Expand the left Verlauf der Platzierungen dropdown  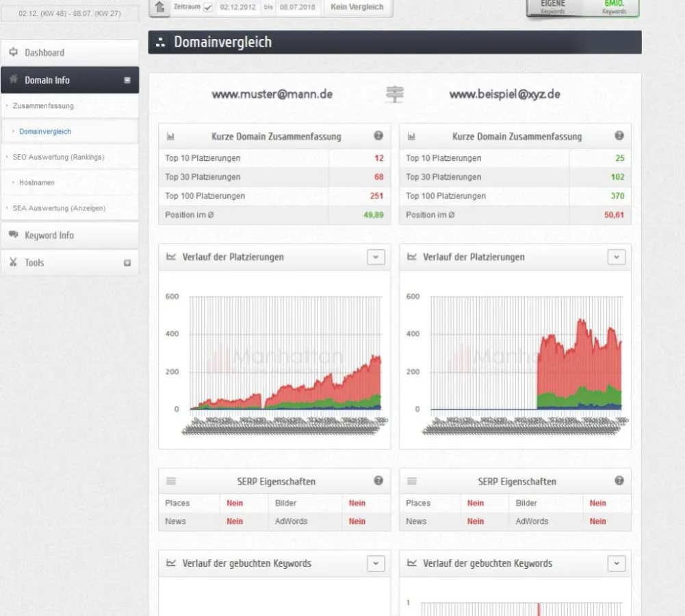(375, 257)
